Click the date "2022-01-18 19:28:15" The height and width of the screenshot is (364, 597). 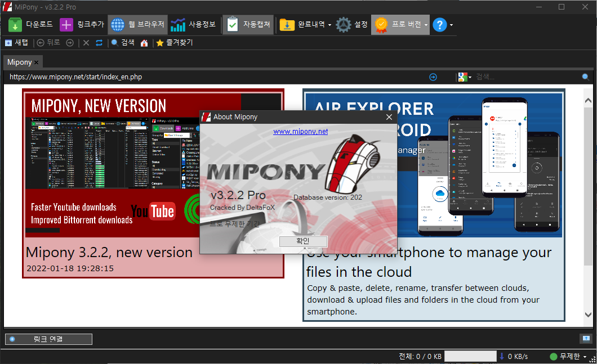[70, 268]
